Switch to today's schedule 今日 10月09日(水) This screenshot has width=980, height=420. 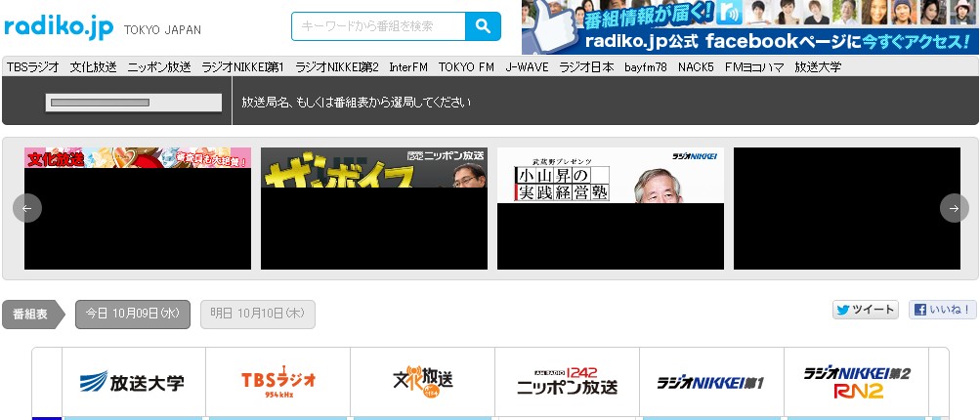point(133,315)
